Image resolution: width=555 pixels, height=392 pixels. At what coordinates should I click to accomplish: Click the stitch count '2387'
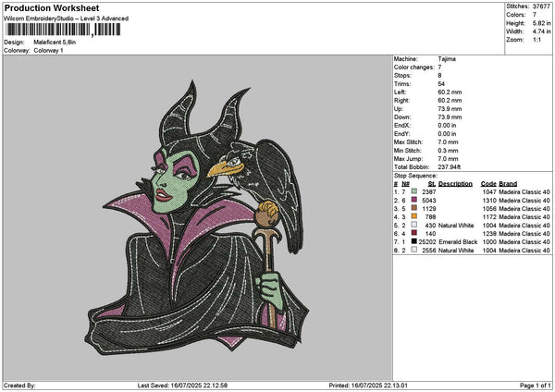pos(429,191)
